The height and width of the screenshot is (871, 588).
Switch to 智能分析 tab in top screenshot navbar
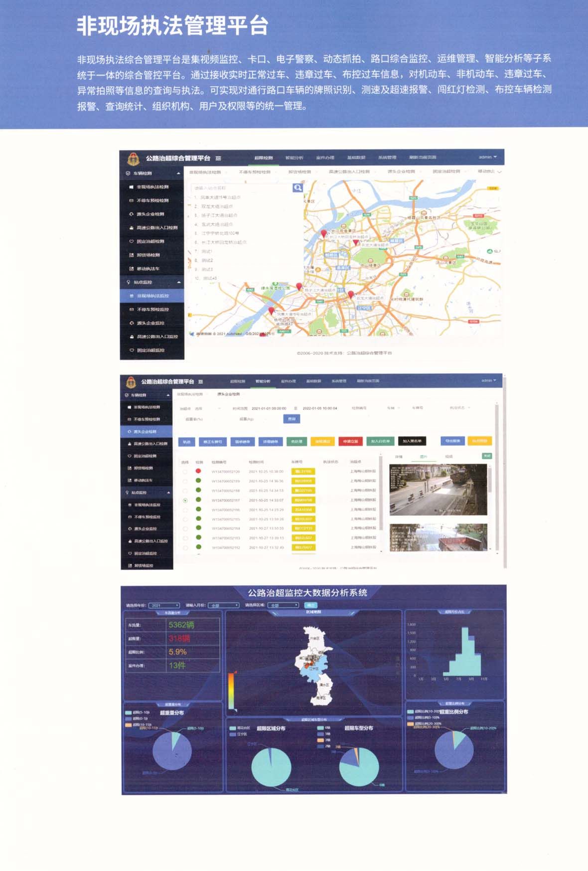click(x=294, y=158)
